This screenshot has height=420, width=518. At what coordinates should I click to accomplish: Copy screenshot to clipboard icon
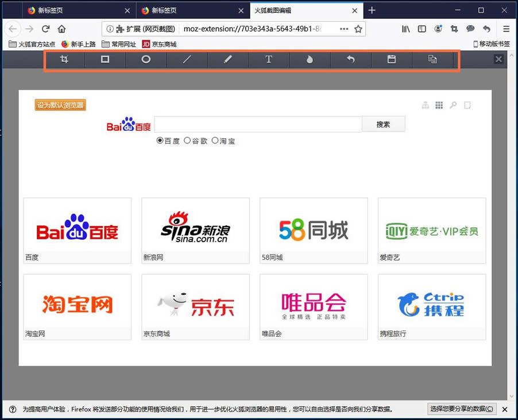(x=432, y=60)
